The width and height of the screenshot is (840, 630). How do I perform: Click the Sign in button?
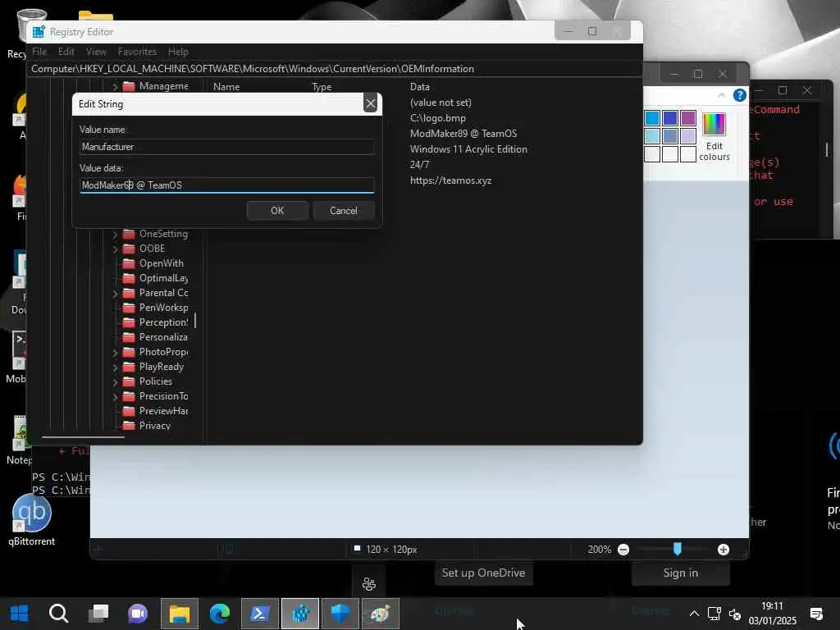680,573
